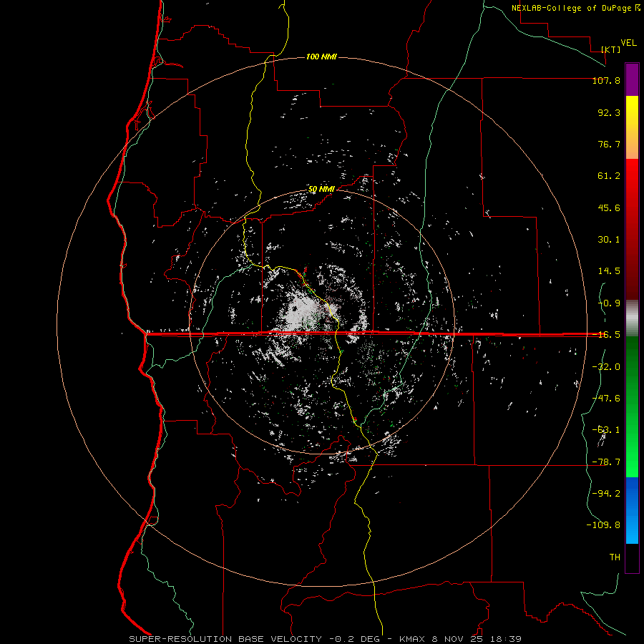Click the 100 NMI range ring label
644x644 pixels.
point(321,57)
